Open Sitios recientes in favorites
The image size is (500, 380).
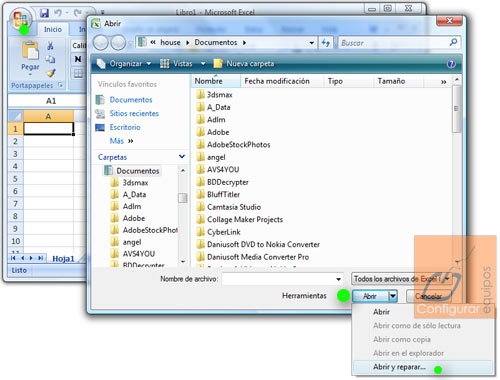(134, 113)
